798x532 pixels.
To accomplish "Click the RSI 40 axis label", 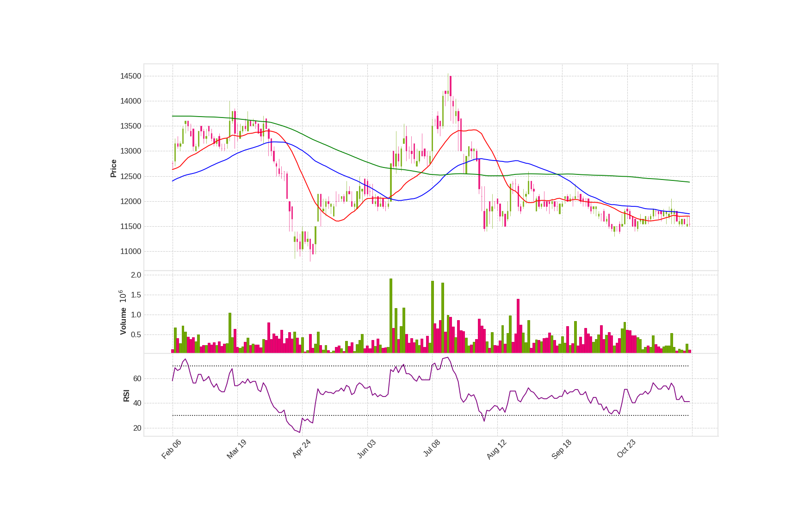I will click(137, 403).
